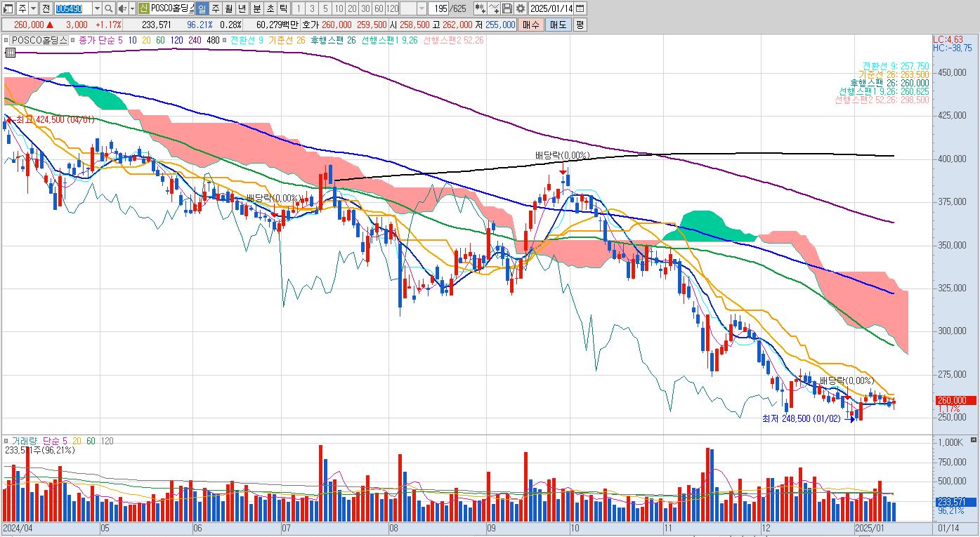Click the stock search magnifier icon
Screen dimensions: 980x537
click(109, 8)
